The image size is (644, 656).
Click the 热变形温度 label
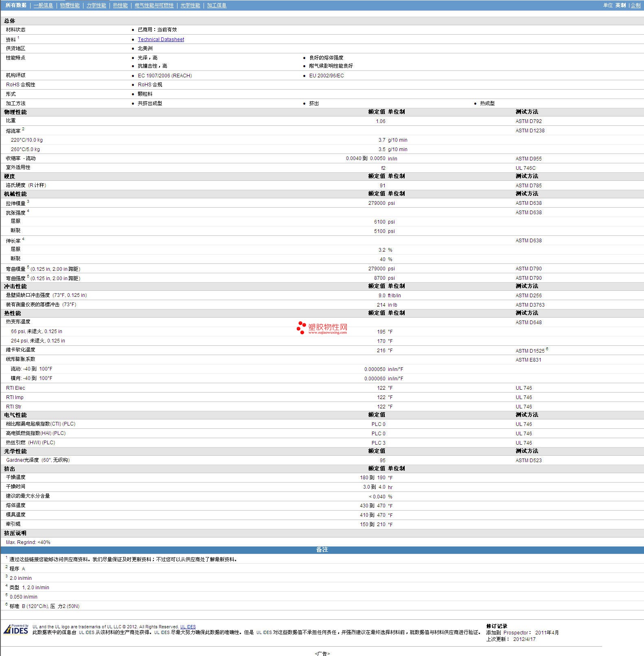pyautogui.click(x=18, y=322)
